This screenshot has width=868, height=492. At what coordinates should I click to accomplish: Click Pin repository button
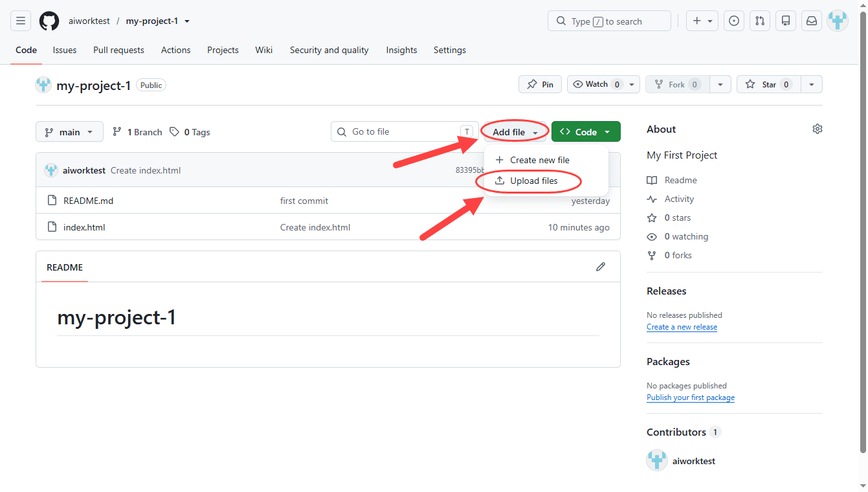(x=540, y=84)
